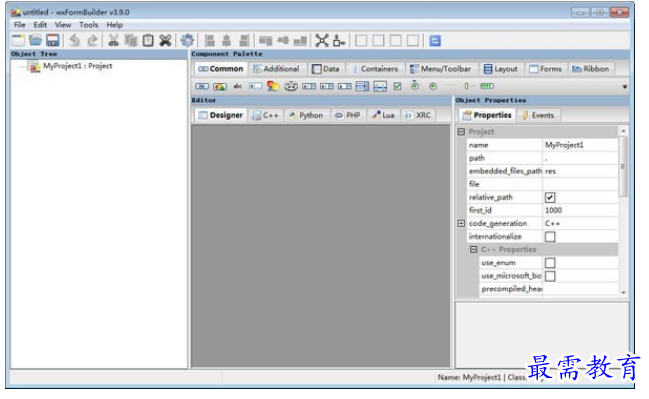Click the blue sizer icon in the toolbar
Screen dimensions: 649x399
[435, 41]
